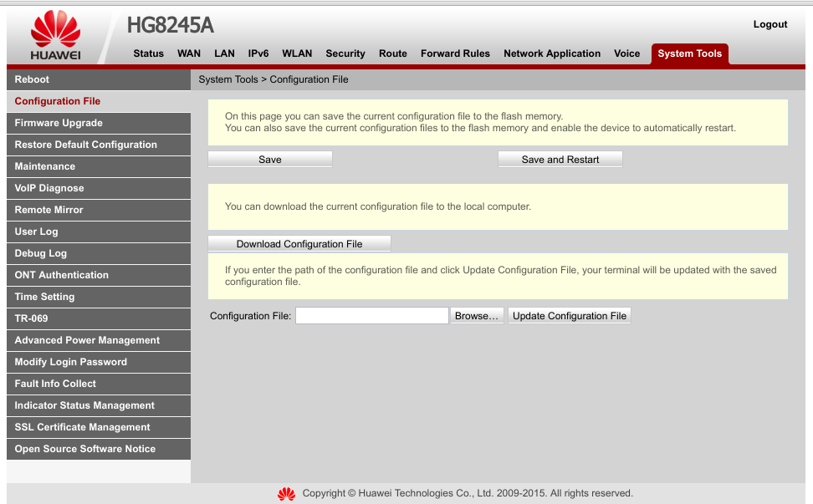Click the Save and Restart button

[560, 160]
